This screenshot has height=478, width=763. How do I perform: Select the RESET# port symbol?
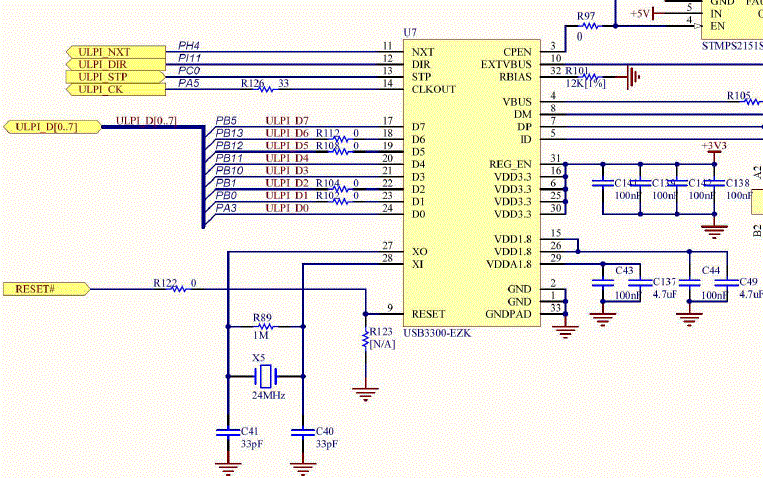click(x=47, y=289)
